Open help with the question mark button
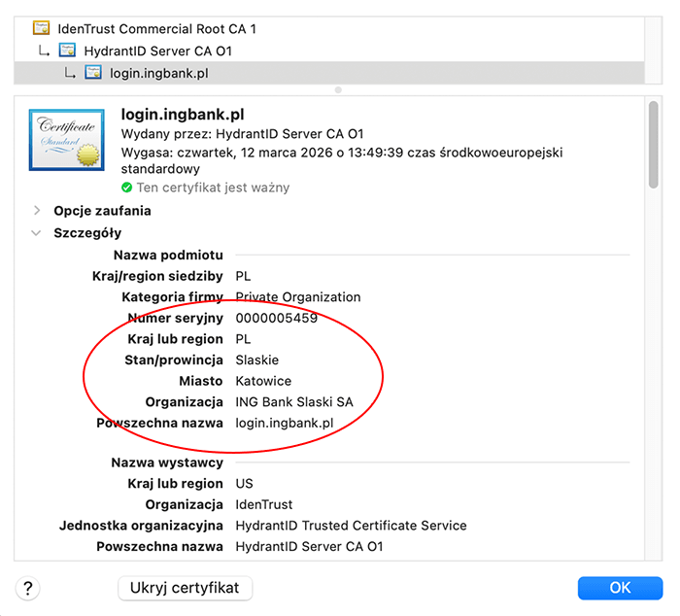This screenshot has height=616, width=680. 28,588
